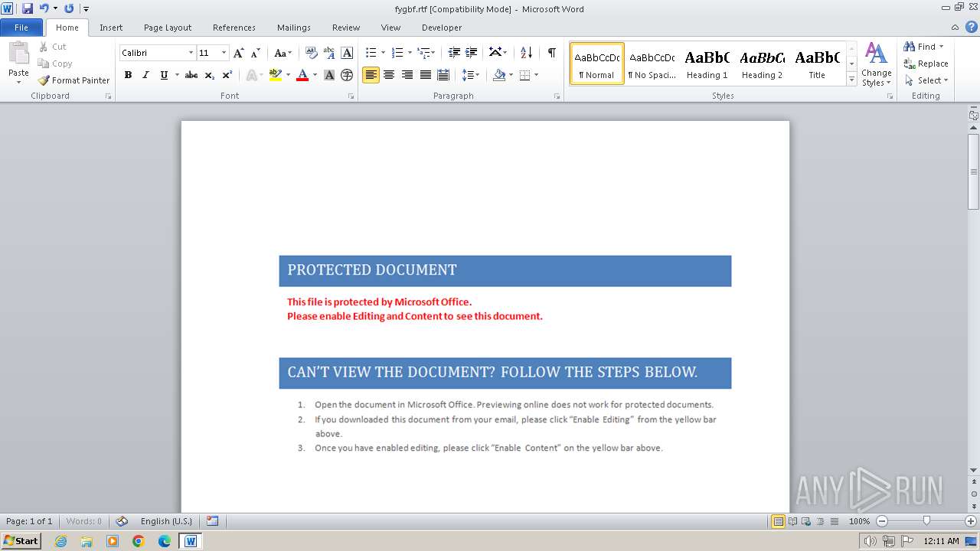980x551 pixels.
Task: Click the Character Border icon
Action: (347, 53)
